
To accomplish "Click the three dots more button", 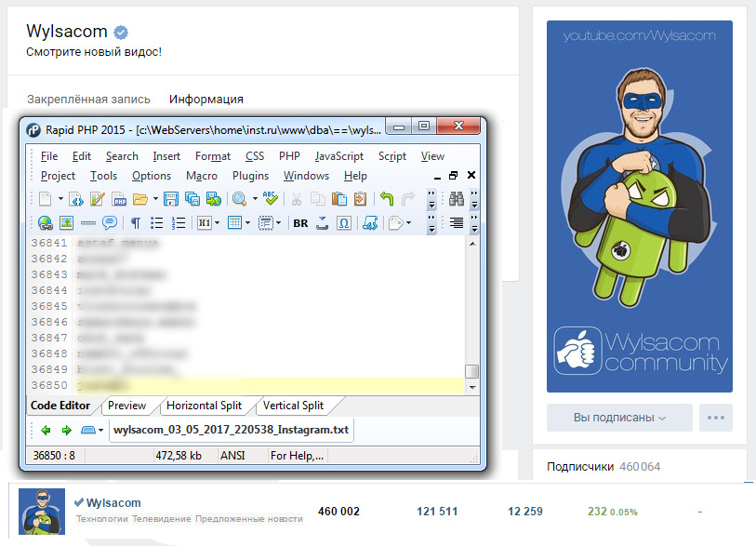I will pyautogui.click(x=715, y=418).
